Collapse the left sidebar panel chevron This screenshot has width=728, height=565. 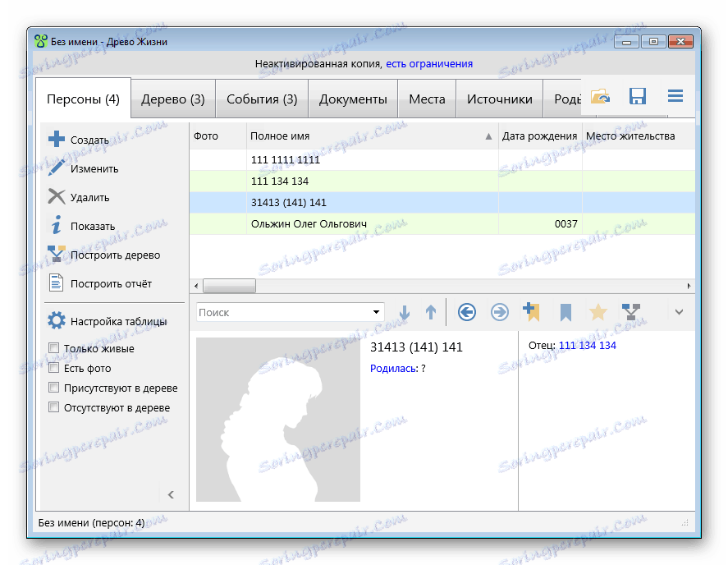pos(171,494)
